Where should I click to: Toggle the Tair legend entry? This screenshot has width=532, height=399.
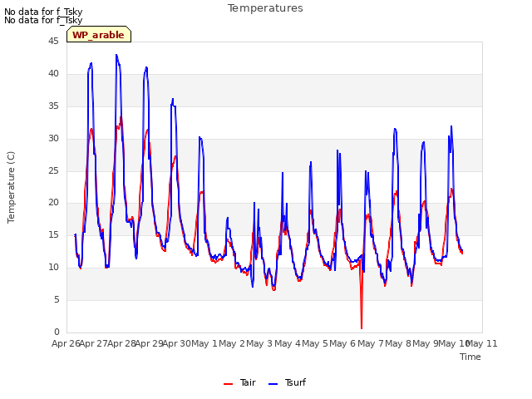tap(239, 382)
